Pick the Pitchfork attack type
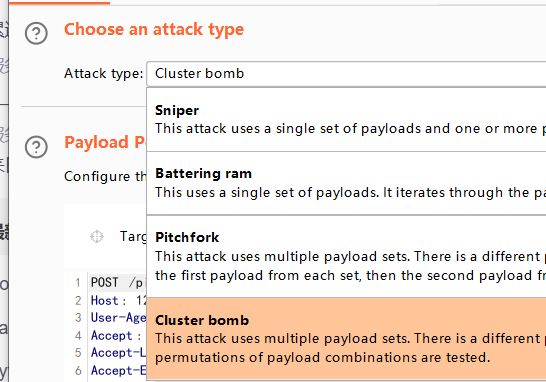 (x=346, y=256)
